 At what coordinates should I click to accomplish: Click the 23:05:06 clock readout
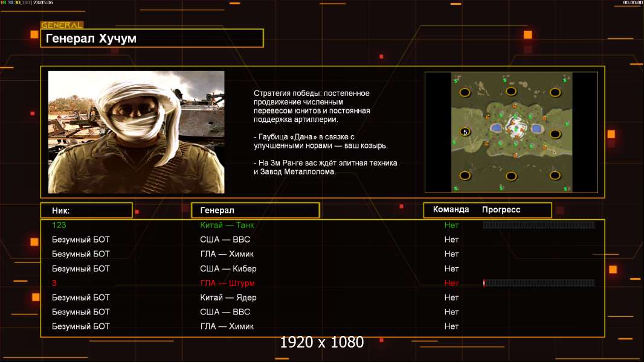click(42, 2)
